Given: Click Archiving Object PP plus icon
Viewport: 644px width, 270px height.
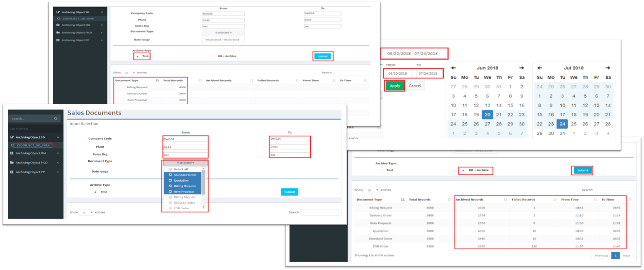Looking at the screenshot, I should [12, 172].
